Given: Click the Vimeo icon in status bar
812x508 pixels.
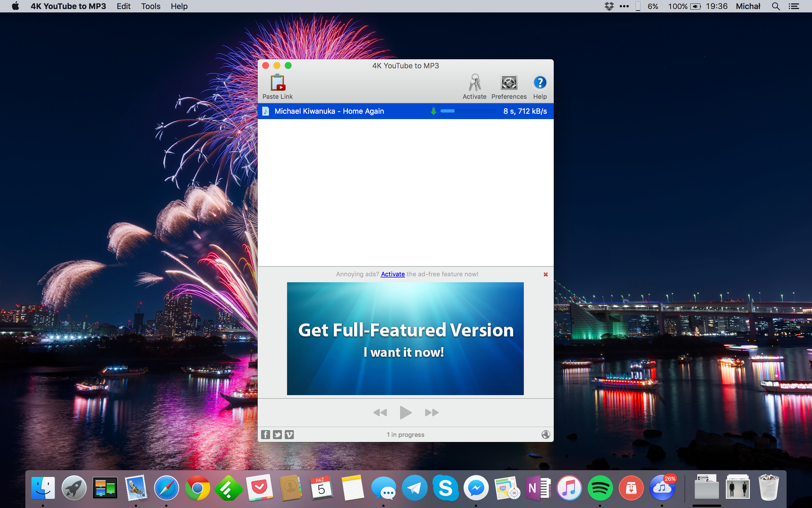Looking at the screenshot, I should [x=289, y=434].
